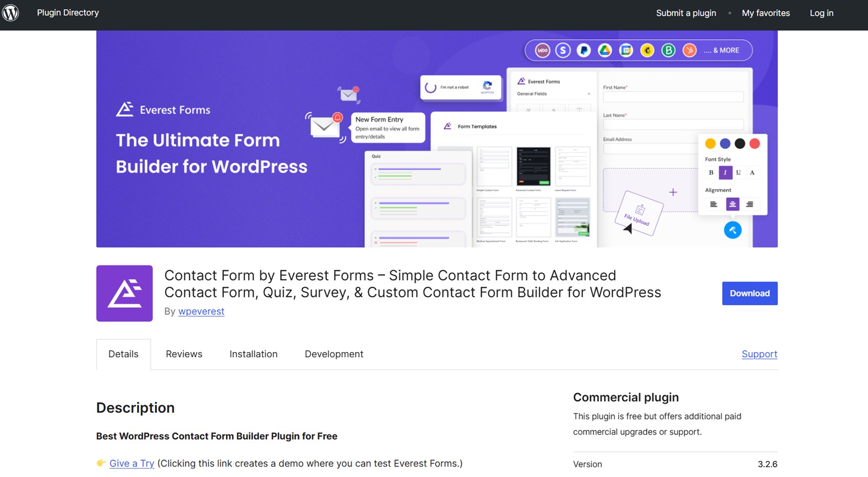Screen dimensions: 868x477
Task: Click the Mailchimp integration icon
Action: [647, 50]
